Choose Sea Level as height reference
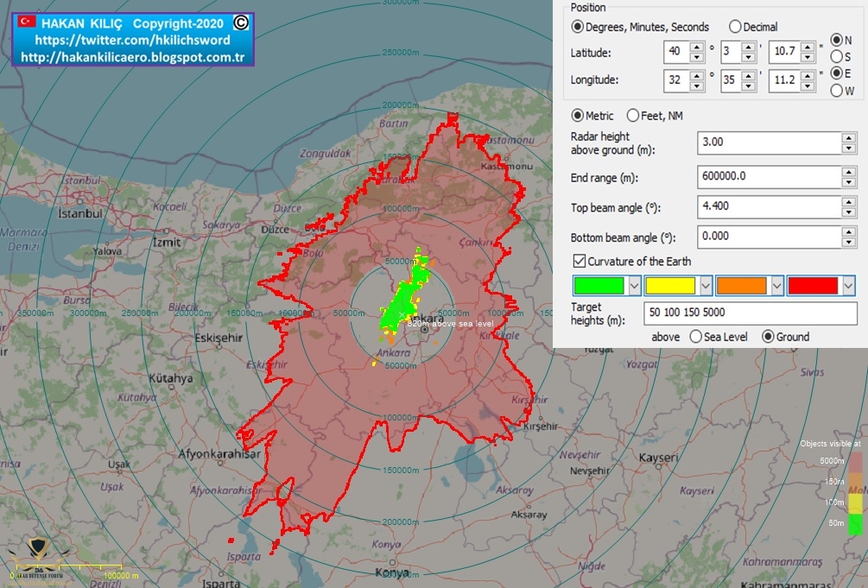This screenshot has width=868, height=588. (x=695, y=337)
